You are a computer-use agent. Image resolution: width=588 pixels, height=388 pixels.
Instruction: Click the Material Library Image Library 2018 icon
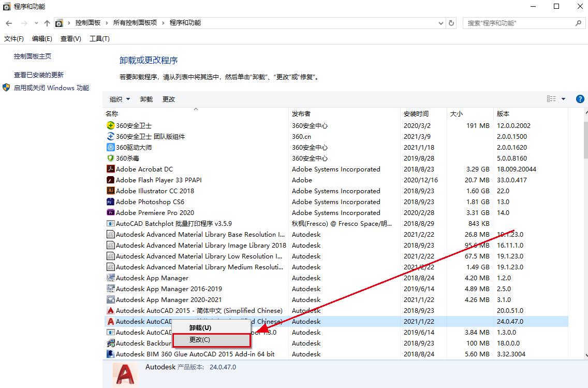(111, 245)
